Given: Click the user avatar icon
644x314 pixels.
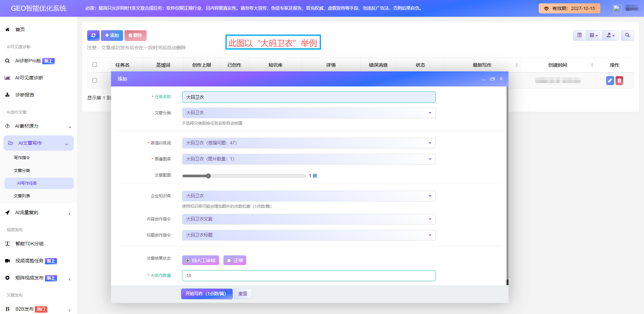Looking at the screenshot, I should (x=617, y=9).
